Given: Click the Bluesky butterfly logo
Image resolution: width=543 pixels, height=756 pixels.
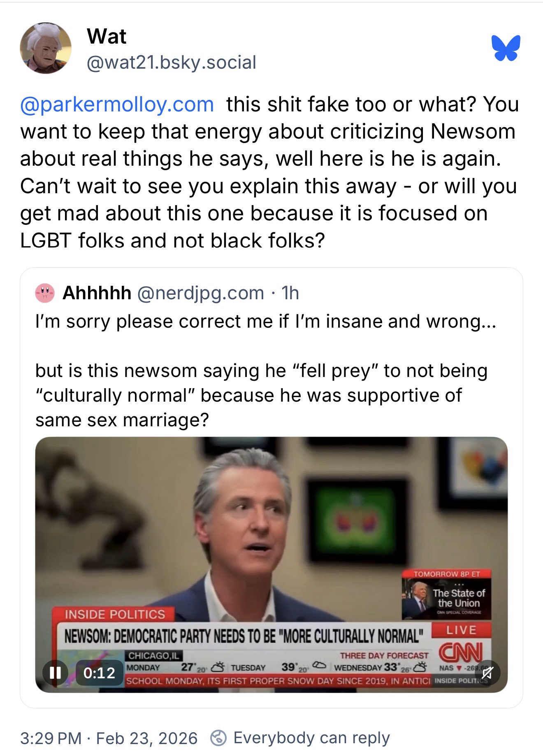Looking at the screenshot, I should (x=506, y=48).
